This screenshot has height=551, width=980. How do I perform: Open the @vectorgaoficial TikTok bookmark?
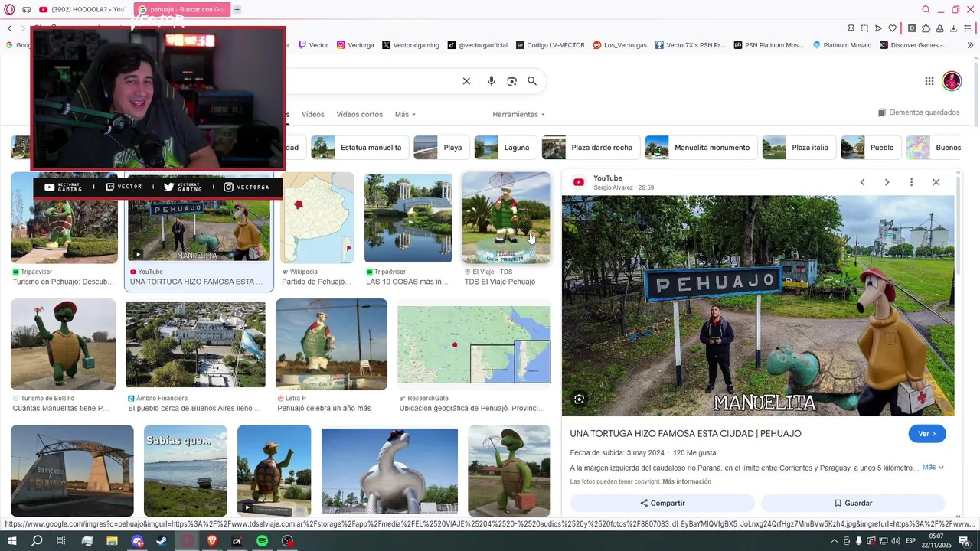click(x=478, y=45)
